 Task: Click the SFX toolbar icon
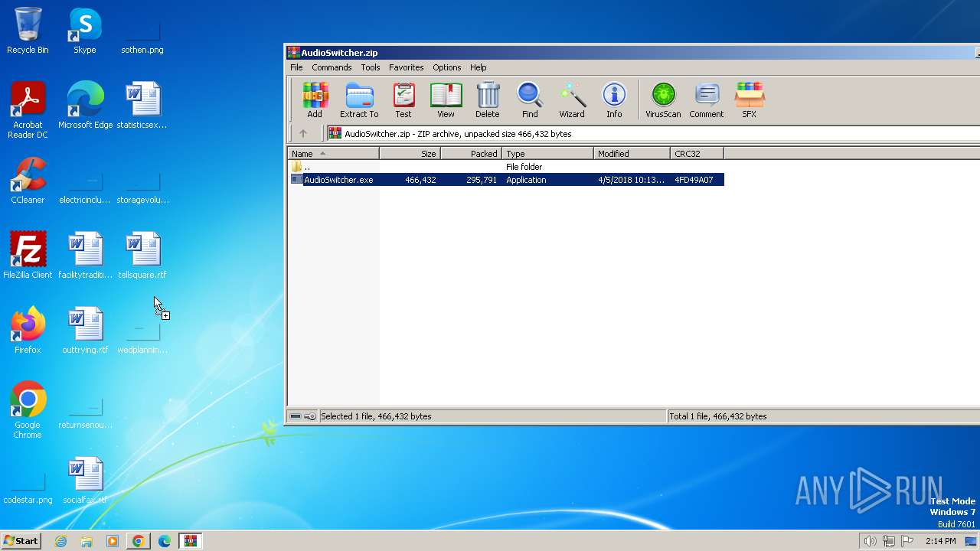tap(750, 100)
